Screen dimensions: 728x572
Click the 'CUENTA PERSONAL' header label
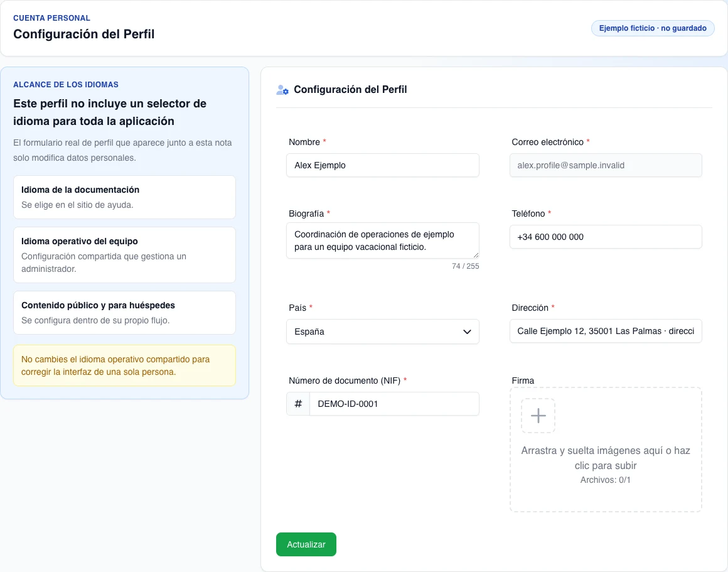[x=51, y=18]
